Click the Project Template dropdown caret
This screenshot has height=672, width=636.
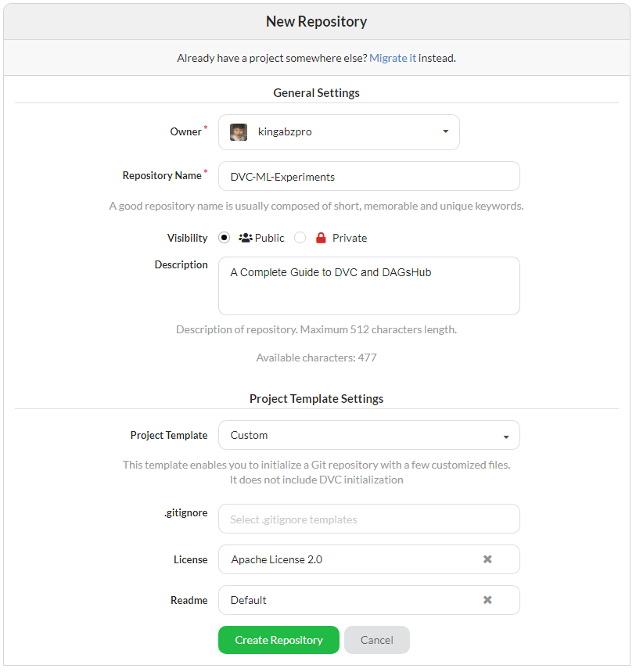(506, 436)
